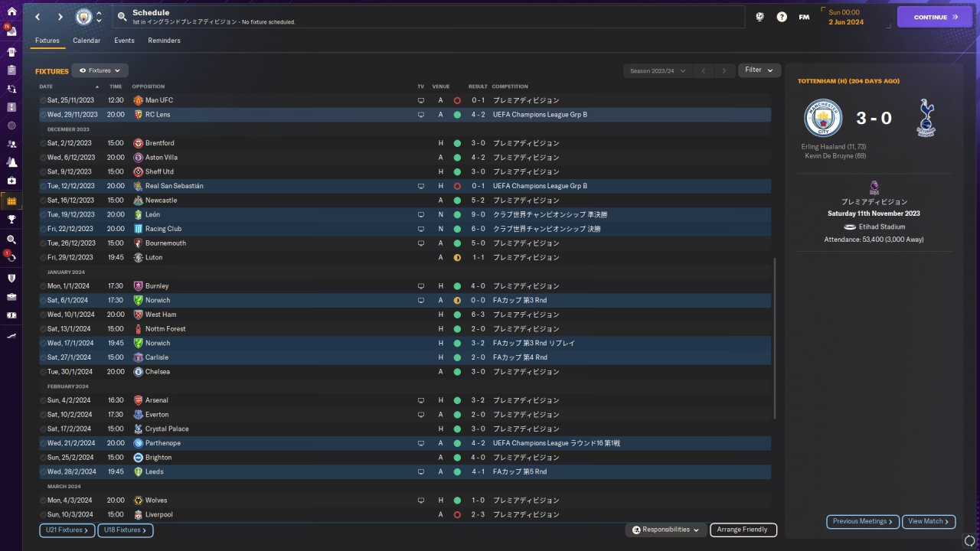Click the CONTINUE button

coord(935,17)
